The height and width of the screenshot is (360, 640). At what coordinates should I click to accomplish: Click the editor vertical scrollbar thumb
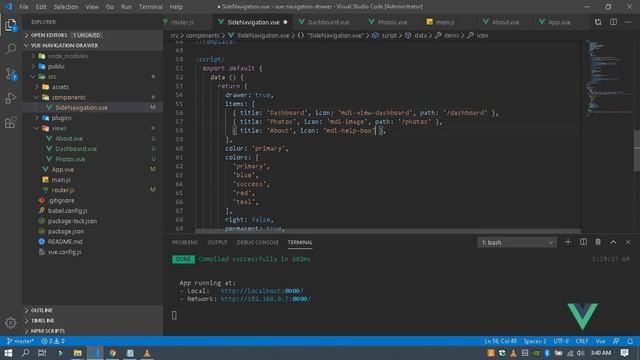(x=637, y=151)
